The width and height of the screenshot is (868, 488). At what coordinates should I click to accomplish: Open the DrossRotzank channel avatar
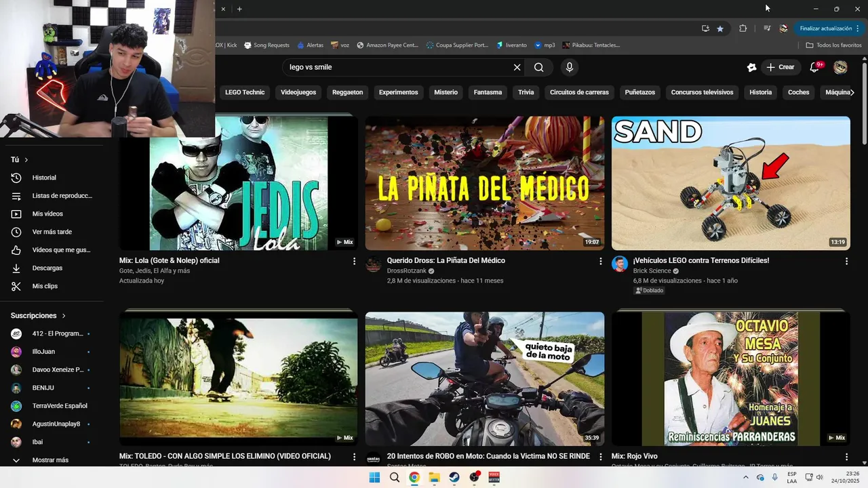[374, 264]
